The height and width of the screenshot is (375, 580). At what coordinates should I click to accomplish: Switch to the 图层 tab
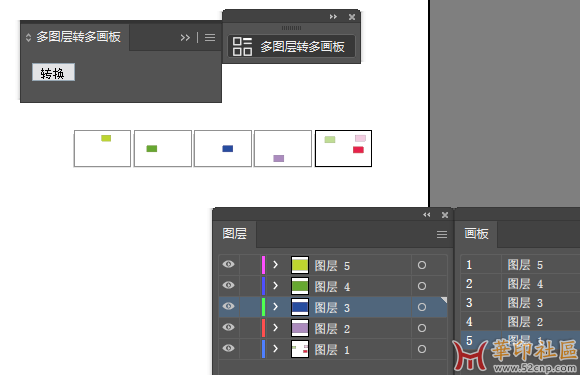click(235, 234)
